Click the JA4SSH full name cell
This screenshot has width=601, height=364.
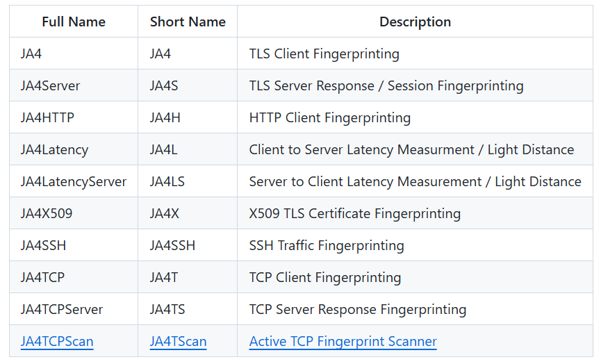point(74,245)
